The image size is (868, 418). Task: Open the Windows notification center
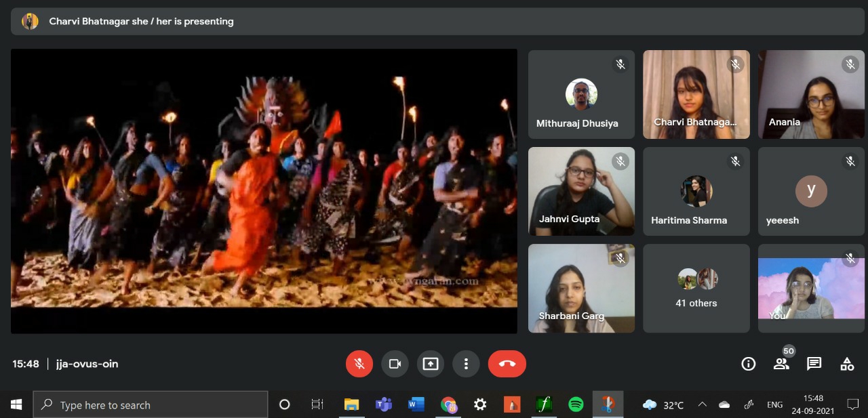tap(852, 404)
